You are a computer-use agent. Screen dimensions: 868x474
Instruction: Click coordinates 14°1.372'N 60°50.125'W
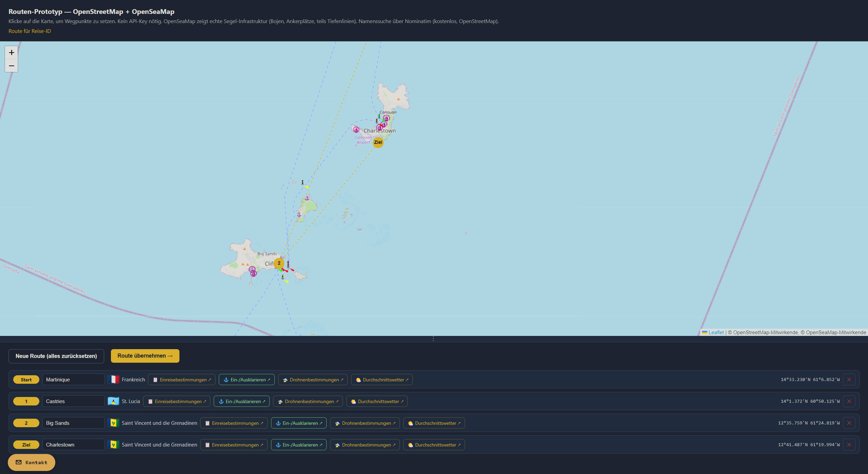pos(810,401)
